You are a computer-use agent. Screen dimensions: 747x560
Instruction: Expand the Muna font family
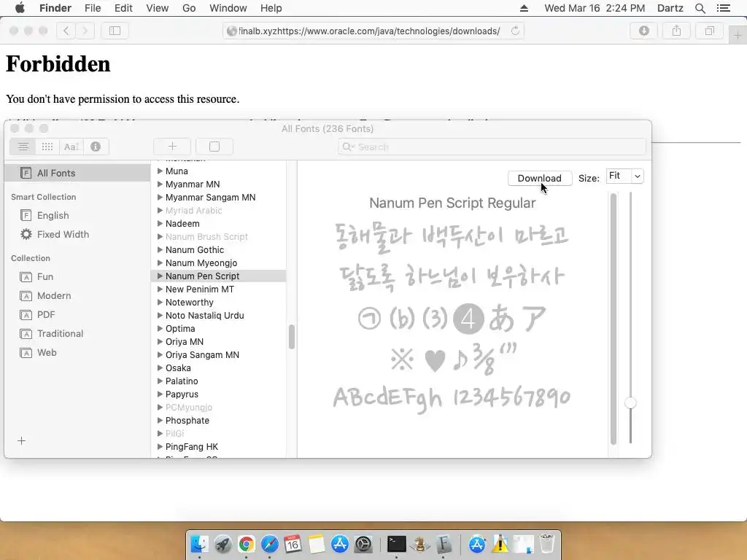click(160, 171)
